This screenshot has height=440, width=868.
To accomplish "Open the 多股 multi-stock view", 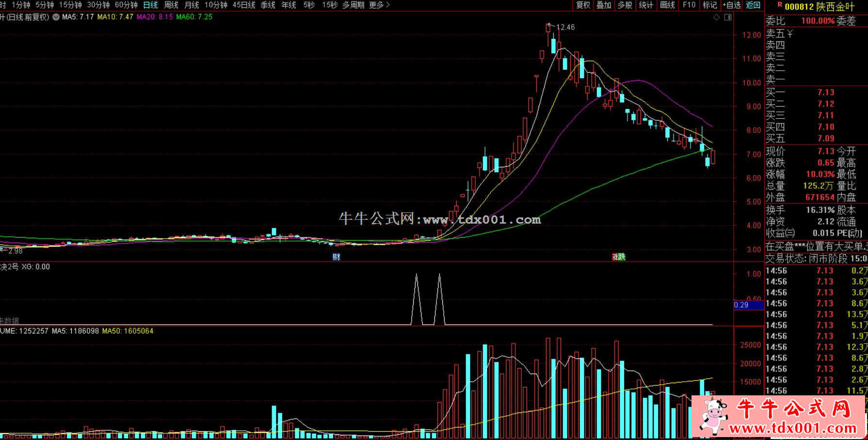I will [x=625, y=5].
